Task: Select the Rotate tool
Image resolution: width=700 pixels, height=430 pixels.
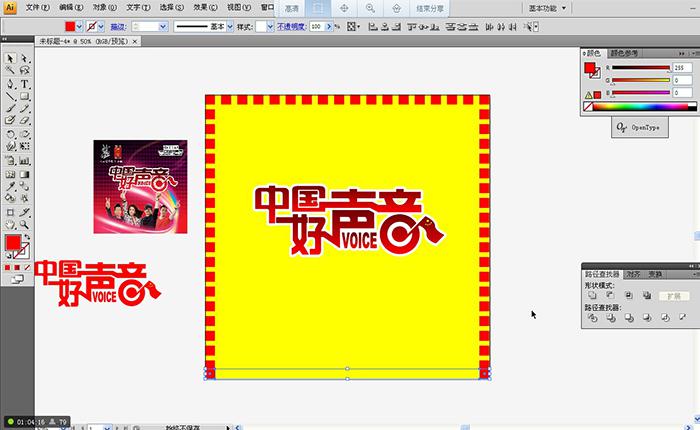Action: [10, 134]
